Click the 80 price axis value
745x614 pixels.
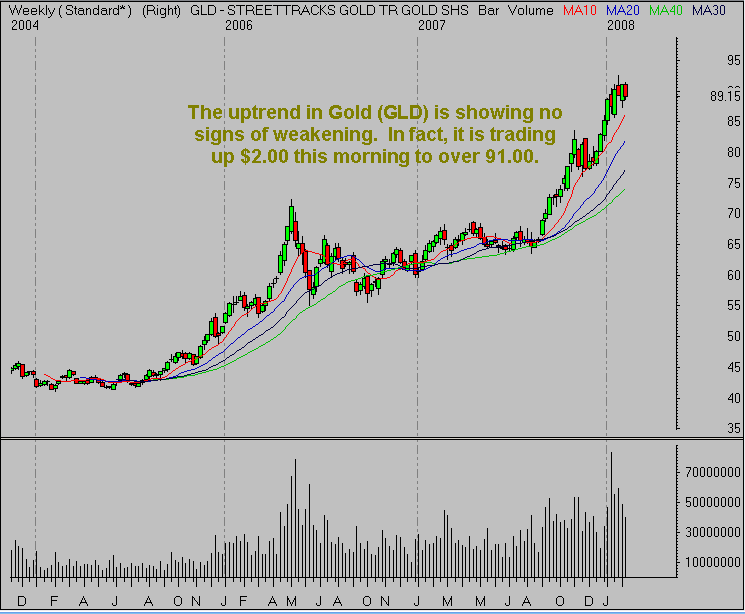tap(733, 153)
